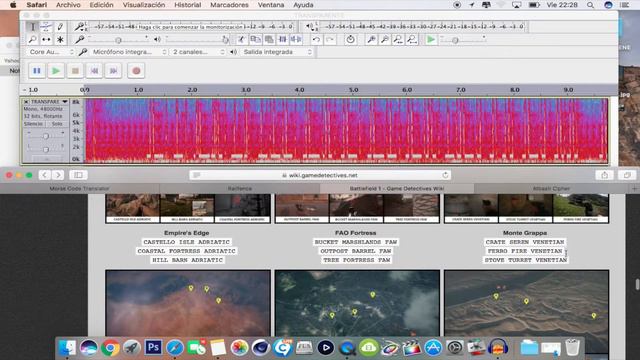Click the Cut scissors icon in Audacity
Image resolution: width=640 pixels, height=360 pixels.
(x=242, y=40)
